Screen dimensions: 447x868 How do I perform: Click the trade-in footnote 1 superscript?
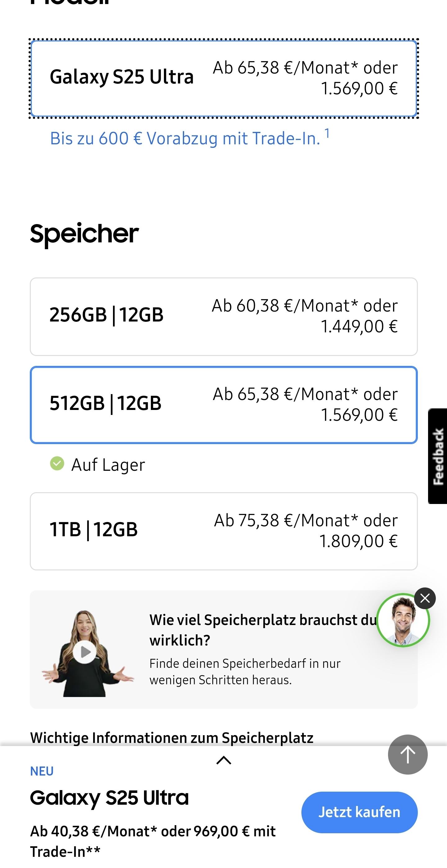pos(327,133)
